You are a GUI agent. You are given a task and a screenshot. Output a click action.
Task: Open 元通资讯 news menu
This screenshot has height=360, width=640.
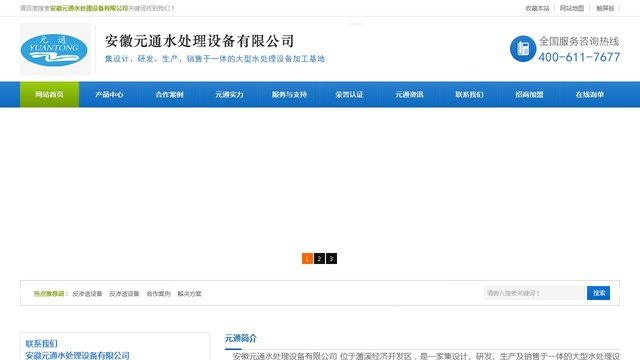[409, 94]
